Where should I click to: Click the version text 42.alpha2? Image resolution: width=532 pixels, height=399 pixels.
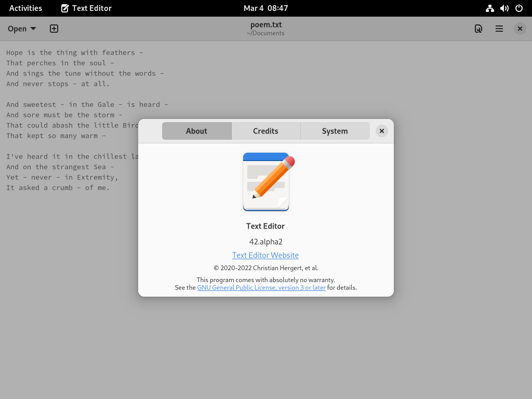pos(265,242)
